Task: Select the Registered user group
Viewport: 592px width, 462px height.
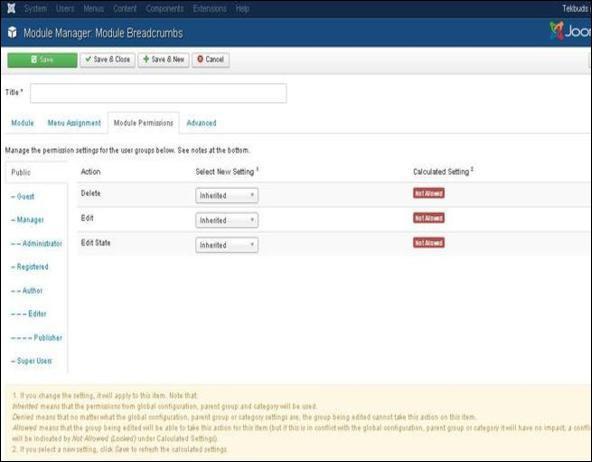Action: (x=29, y=267)
